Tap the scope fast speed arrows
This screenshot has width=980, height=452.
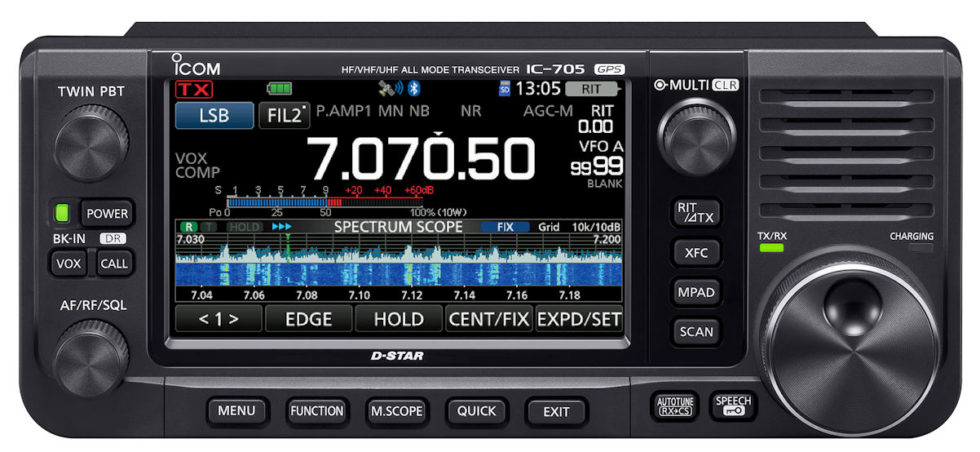coord(281,227)
